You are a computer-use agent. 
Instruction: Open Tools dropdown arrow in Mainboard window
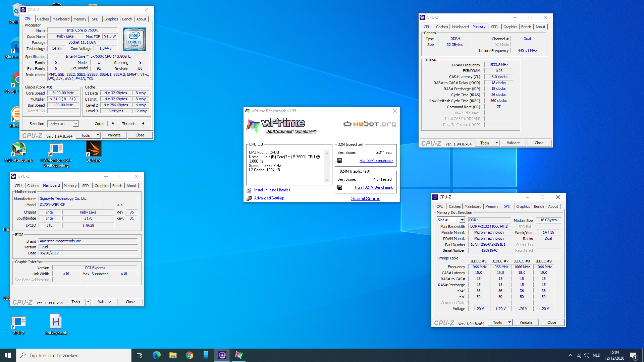(x=88, y=302)
